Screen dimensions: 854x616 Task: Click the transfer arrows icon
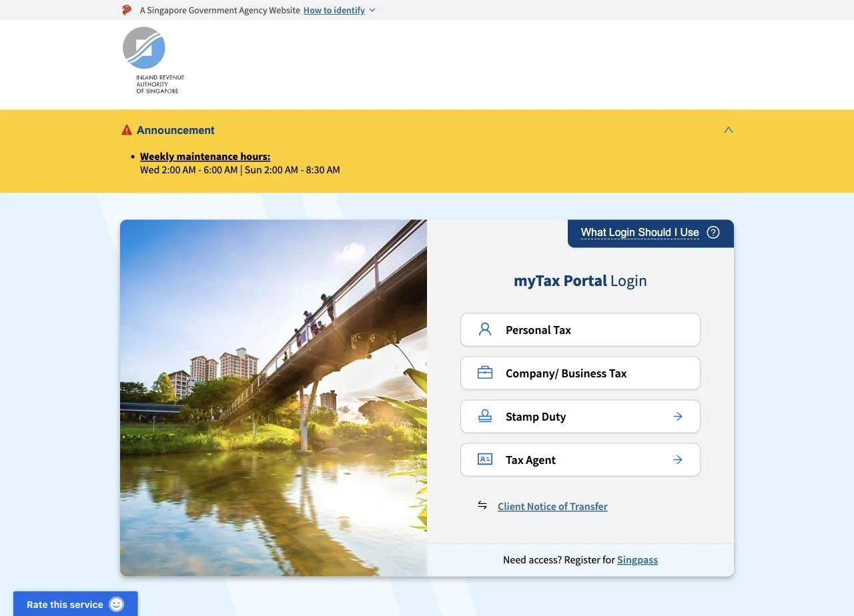[482, 505]
